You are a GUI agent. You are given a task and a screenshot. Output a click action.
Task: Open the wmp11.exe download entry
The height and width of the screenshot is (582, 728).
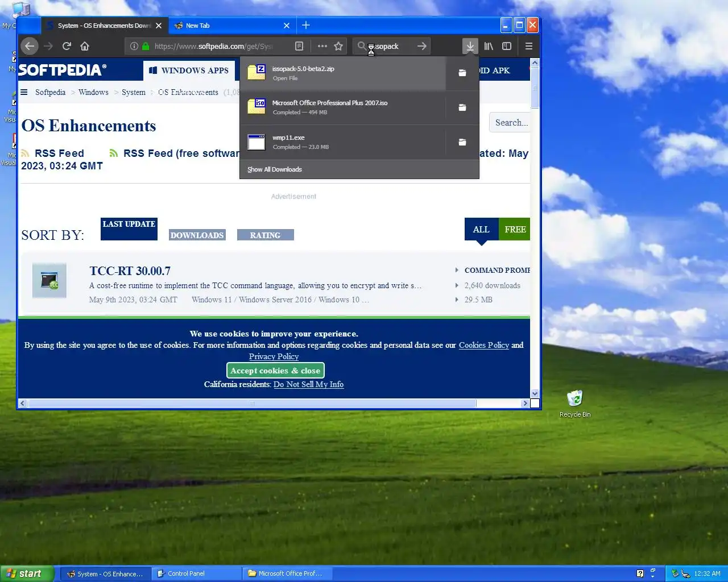[343, 142]
